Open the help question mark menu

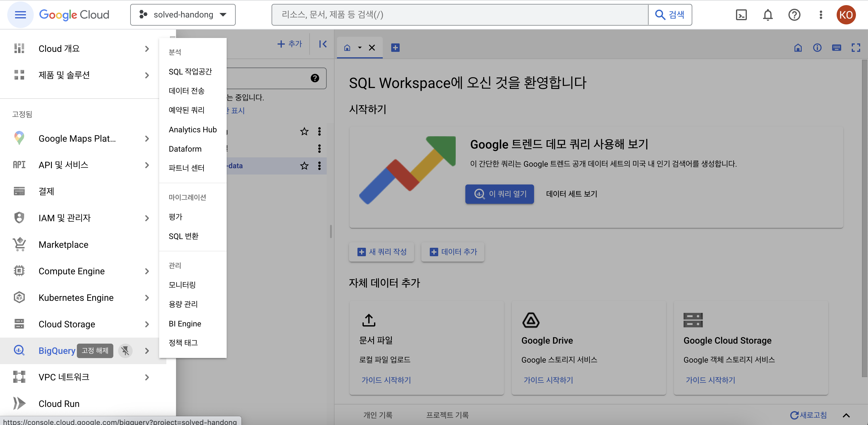(794, 15)
